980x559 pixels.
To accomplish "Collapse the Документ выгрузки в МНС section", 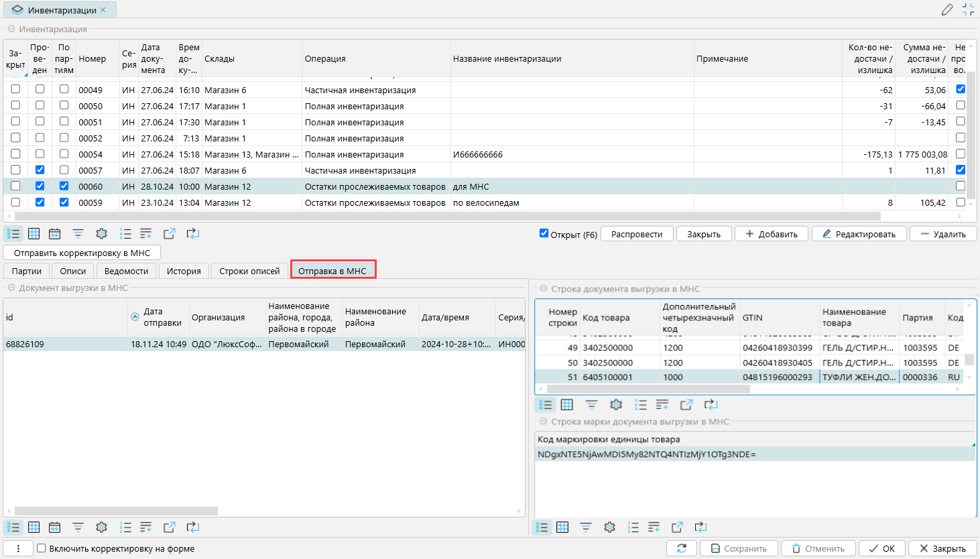I will (11, 288).
